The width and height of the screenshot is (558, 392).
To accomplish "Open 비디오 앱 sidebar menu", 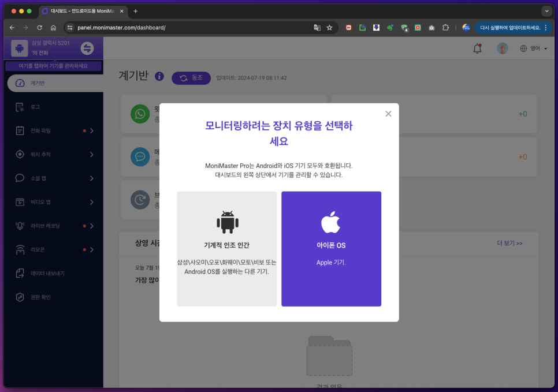I will (53, 202).
